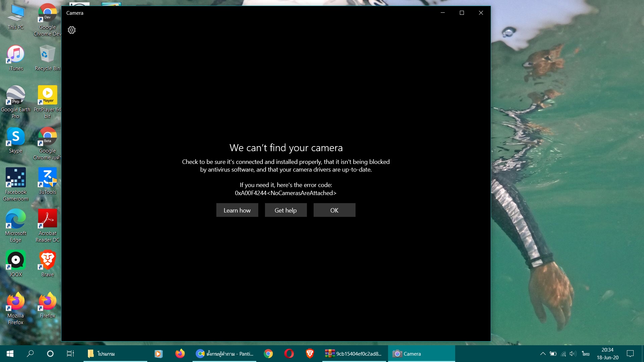Click the taskbar search magnifier
The image size is (644, 362).
tap(30, 354)
